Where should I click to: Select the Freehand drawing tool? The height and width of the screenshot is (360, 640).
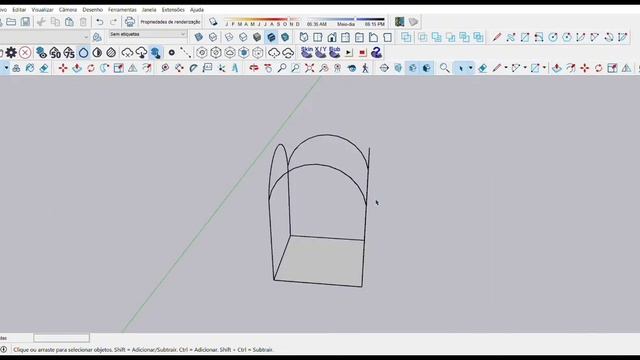point(510,37)
